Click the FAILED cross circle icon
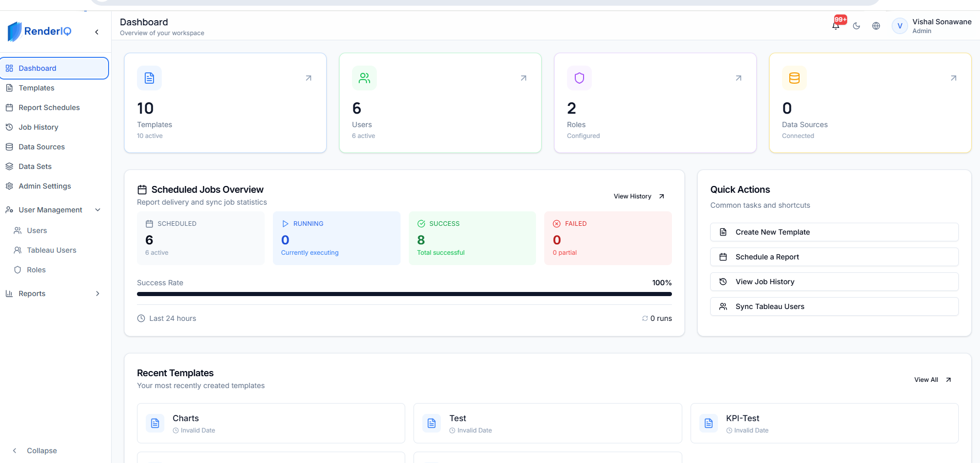 (x=557, y=224)
